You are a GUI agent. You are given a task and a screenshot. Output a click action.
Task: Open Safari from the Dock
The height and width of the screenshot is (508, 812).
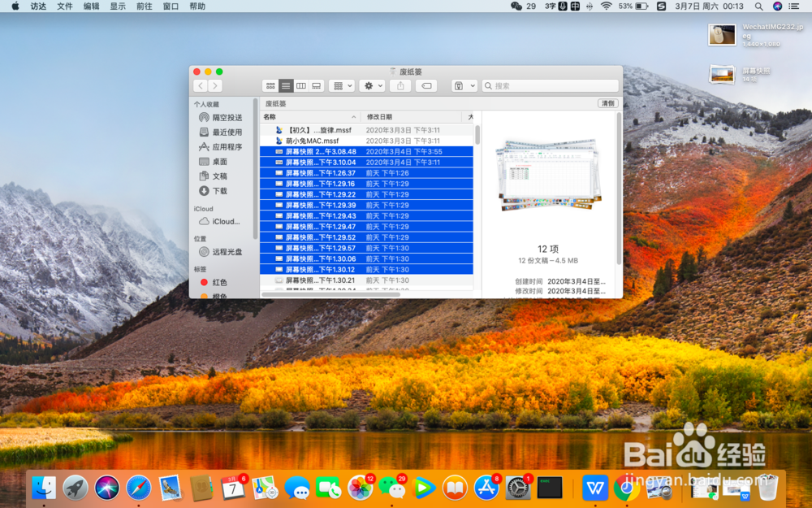click(x=139, y=488)
